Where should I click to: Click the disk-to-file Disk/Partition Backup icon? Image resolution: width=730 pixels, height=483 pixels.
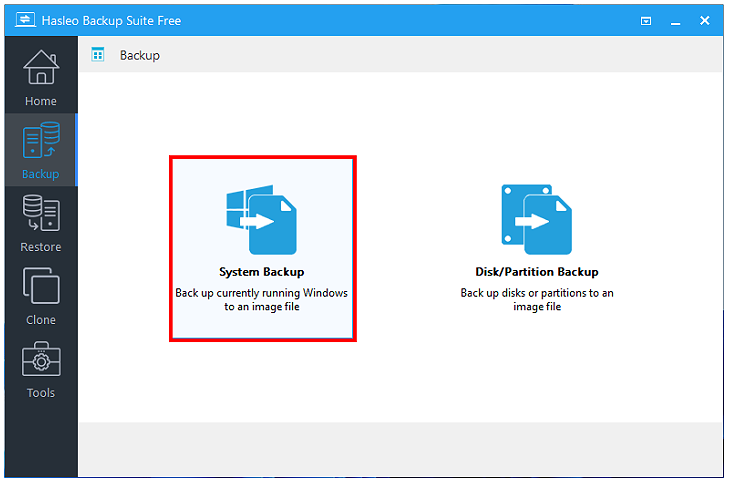point(536,219)
